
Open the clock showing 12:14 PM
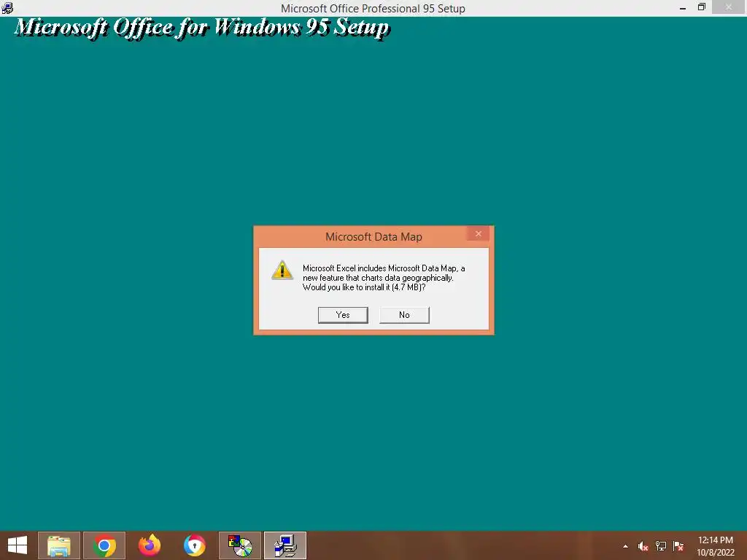(x=715, y=546)
